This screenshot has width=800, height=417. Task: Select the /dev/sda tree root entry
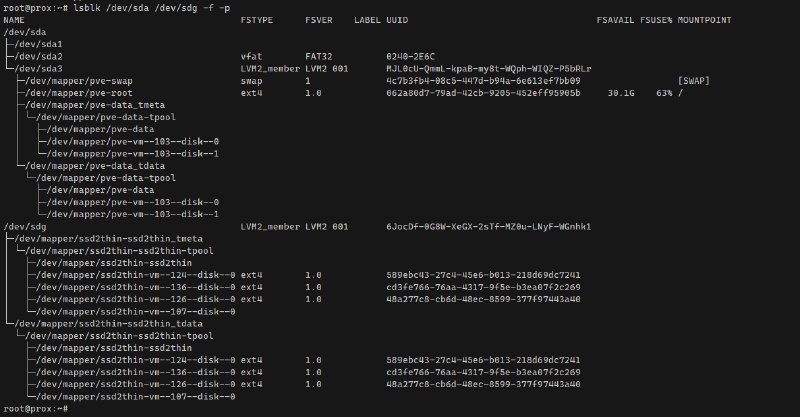point(24,32)
